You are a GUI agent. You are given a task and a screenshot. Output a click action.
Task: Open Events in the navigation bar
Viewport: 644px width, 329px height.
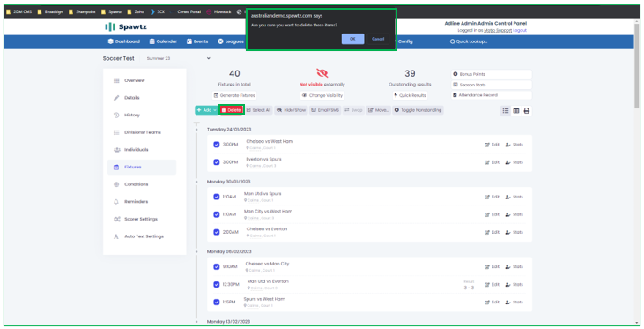[197, 41]
